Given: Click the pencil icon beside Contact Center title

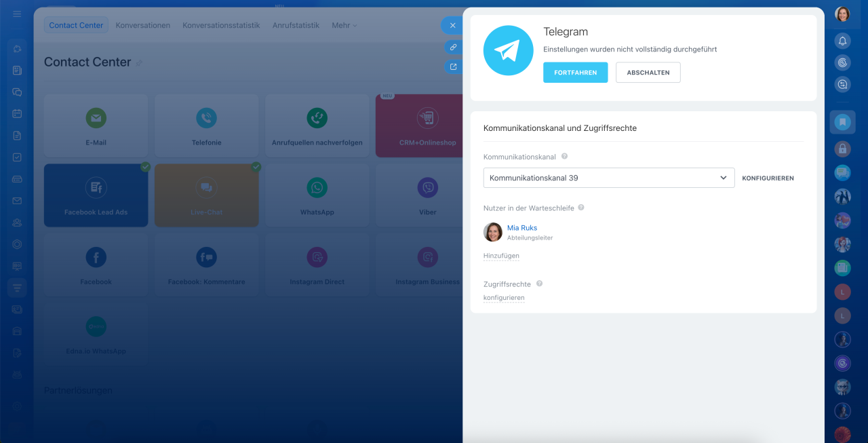Looking at the screenshot, I should [x=139, y=63].
